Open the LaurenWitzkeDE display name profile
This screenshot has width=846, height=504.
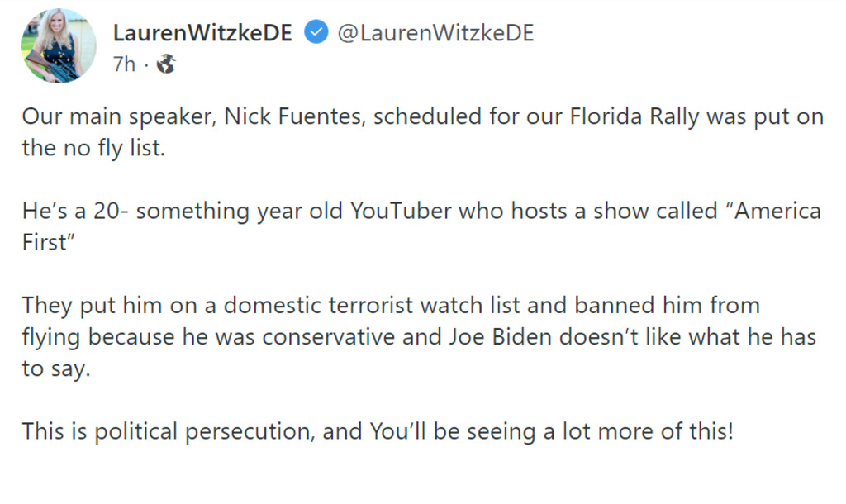coord(202,33)
